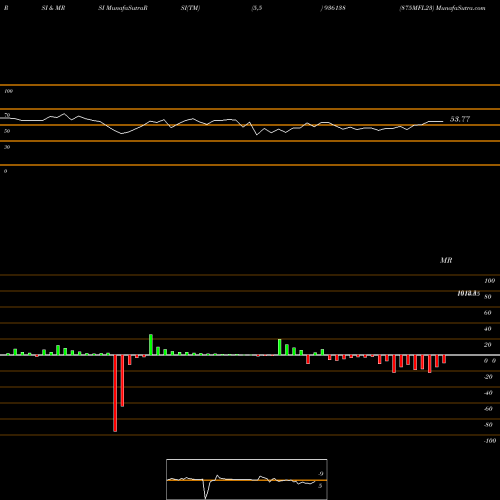Image resolution: width=500 pixels, height=500 pixels.
Task: Click the MR axis label -80
Action: click(x=488, y=425)
